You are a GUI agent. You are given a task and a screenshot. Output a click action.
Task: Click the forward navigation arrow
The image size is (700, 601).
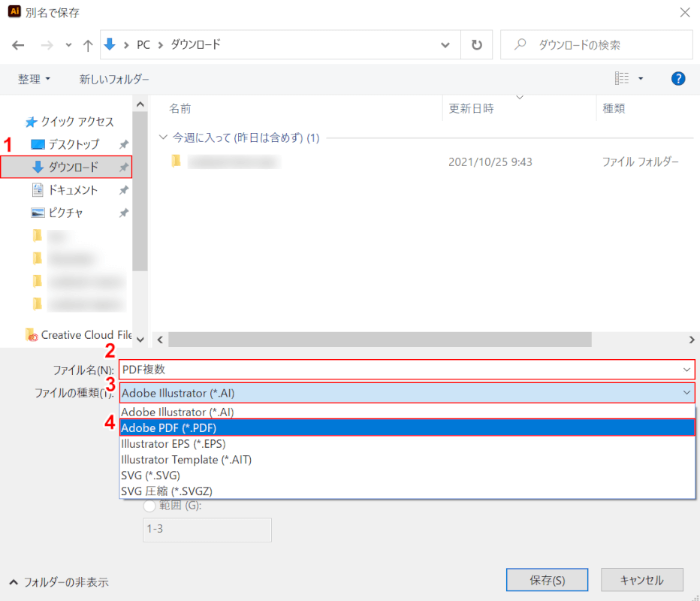47,45
